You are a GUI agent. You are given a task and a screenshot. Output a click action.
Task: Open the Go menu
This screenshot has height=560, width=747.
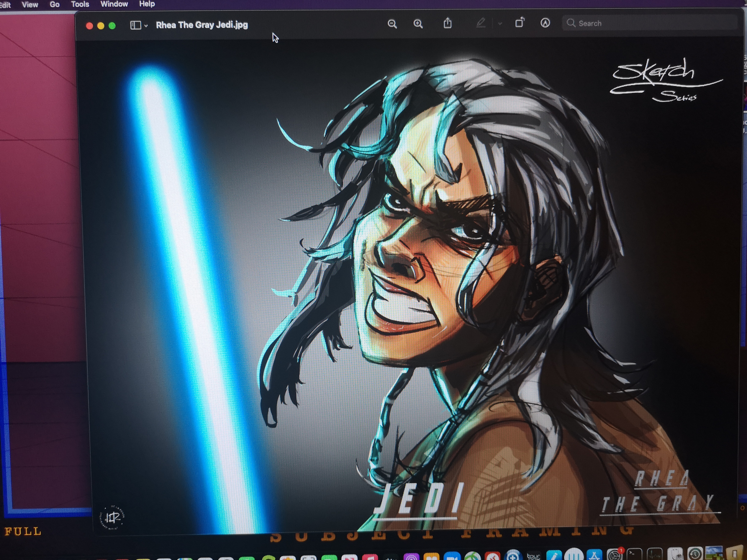55,5
